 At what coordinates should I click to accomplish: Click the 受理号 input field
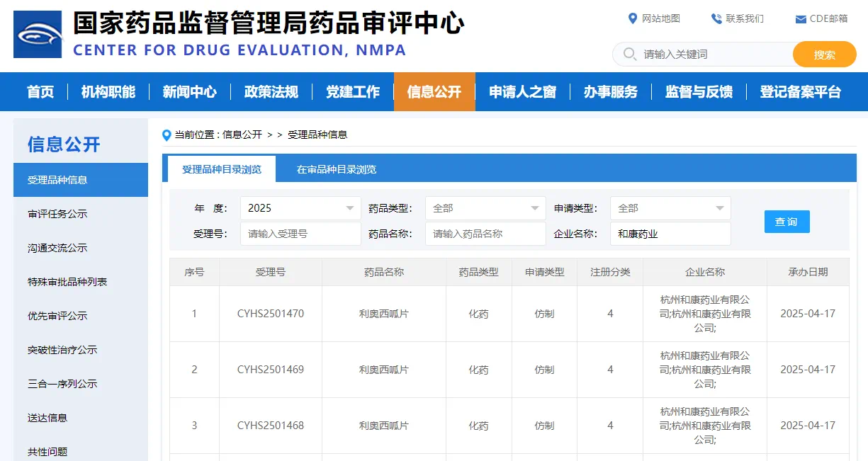(300, 234)
